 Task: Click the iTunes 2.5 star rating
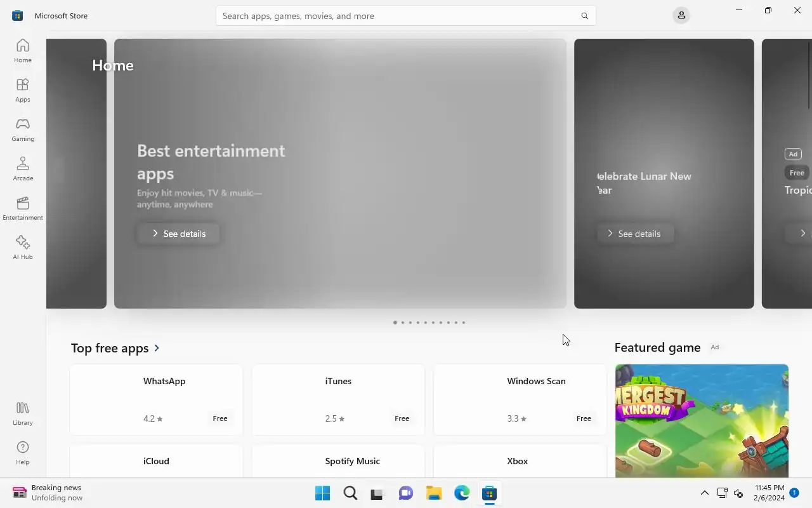[x=335, y=418]
